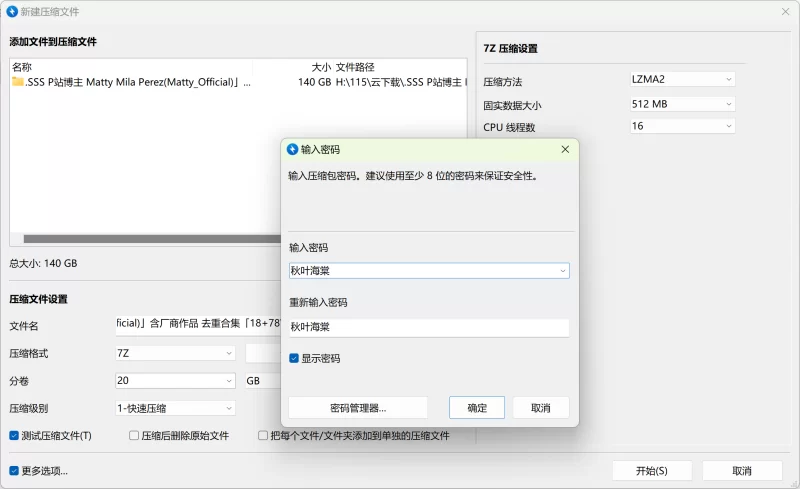Screen dimensions: 800x489
Task: Click the 文件名 input field
Action: tap(198, 324)
